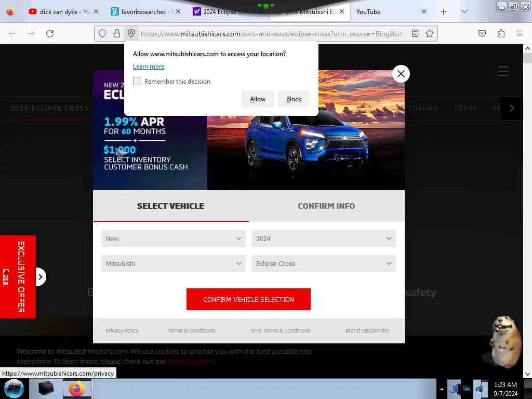
Task: Click the taskbar clock 1:23 AM
Action: pyautogui.click(x=505, y=389)
